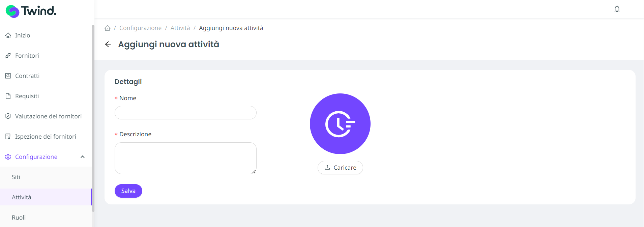Screen dimensions: 644x227
Task: Click the Salva button
Action: [128, 191]
